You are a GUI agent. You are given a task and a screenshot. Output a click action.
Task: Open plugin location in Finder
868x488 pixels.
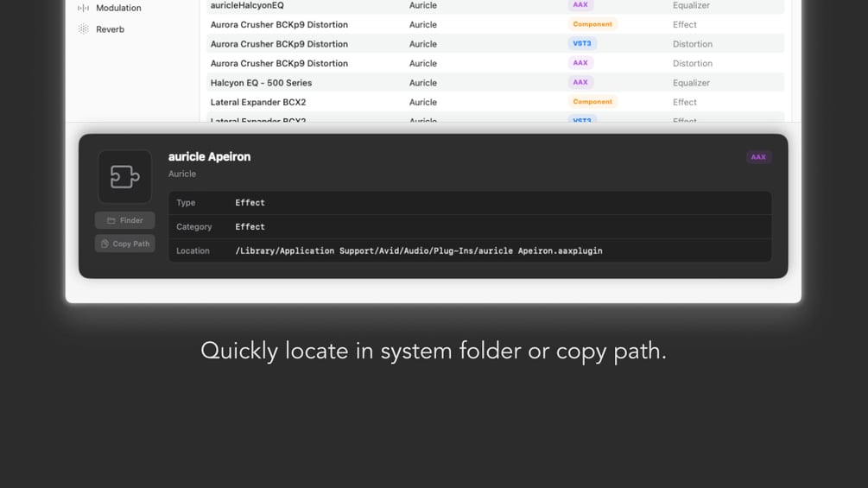pyautogui.click(x=124, y=220)
